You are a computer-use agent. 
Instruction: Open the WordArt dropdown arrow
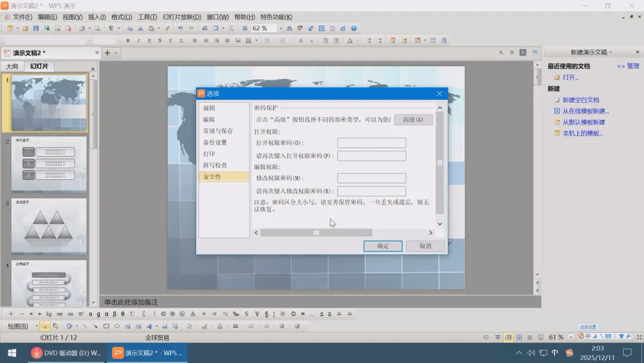156,326
